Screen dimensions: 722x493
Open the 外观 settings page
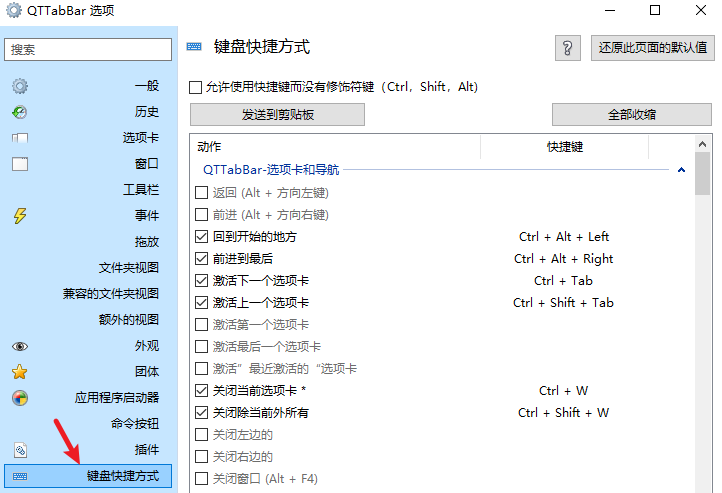(147, 346)
